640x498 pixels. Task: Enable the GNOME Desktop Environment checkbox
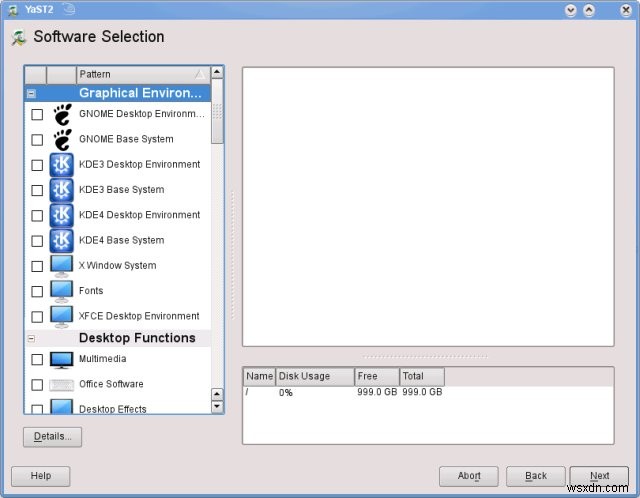coord(37,114)
